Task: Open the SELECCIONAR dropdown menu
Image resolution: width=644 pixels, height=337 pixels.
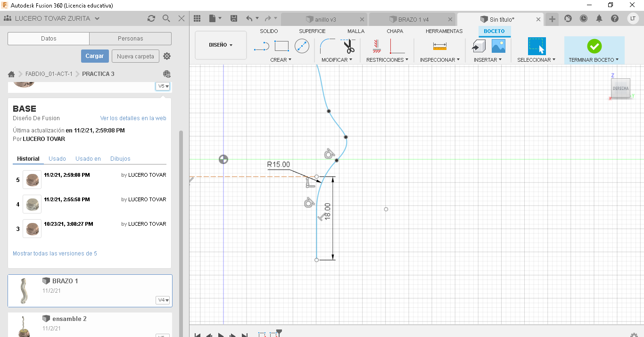Action: point(537,60)
